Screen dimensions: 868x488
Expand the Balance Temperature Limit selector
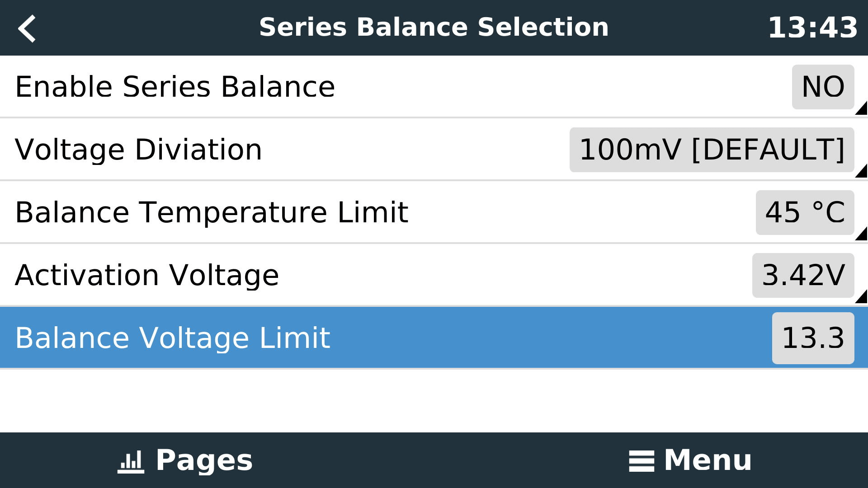coord(804,212)
